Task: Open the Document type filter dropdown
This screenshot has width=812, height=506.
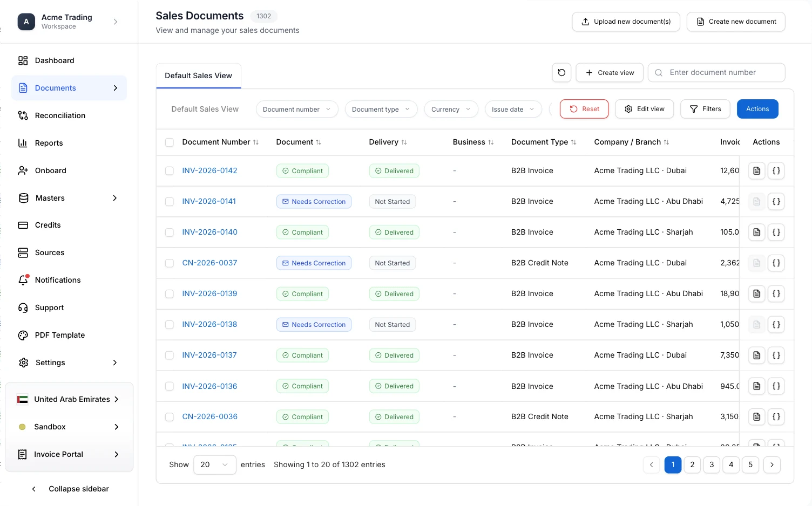Action: click(381, 110)
